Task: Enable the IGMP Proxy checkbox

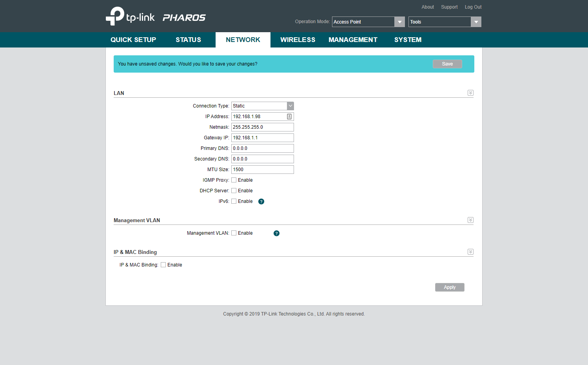Action: pos(234,180)
